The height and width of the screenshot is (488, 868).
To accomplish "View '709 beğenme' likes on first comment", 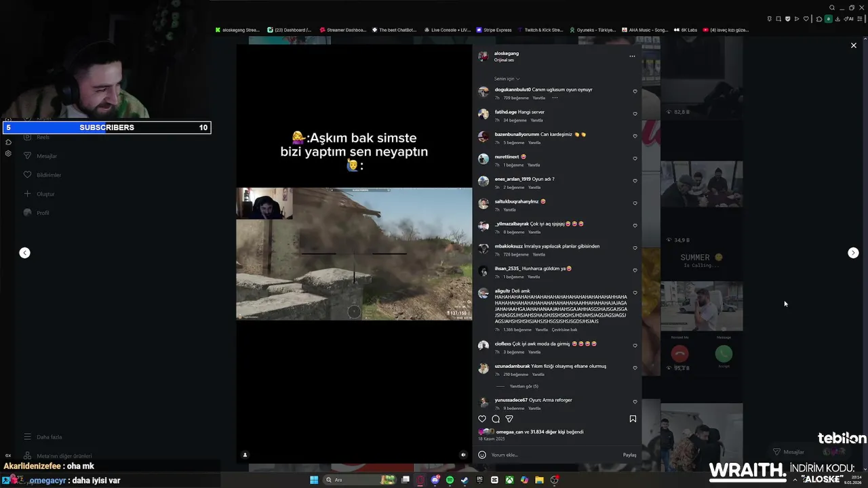I will (516, 98).
